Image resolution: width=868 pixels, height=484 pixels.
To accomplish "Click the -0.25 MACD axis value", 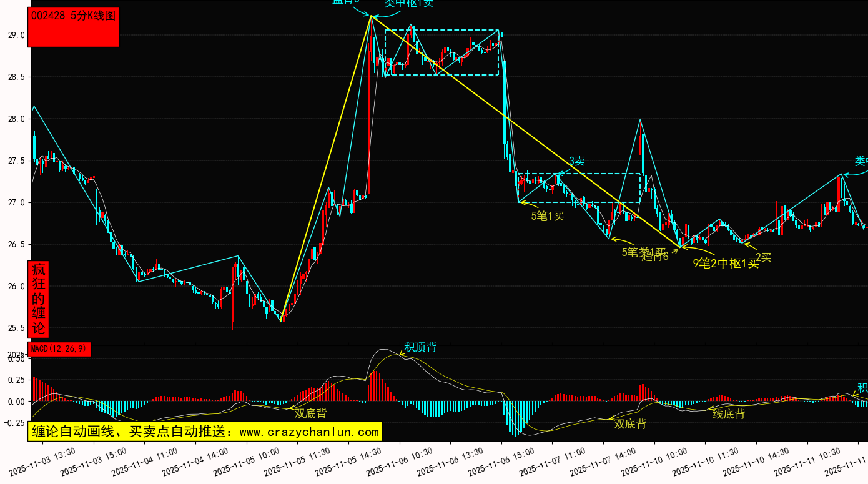I will tap(13, 423).
